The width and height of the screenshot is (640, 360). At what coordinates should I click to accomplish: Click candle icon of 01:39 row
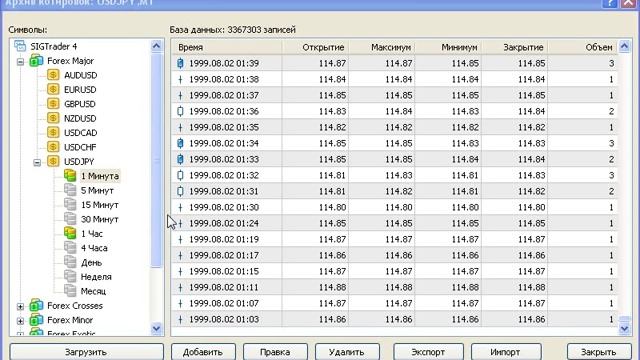point(180,63)
